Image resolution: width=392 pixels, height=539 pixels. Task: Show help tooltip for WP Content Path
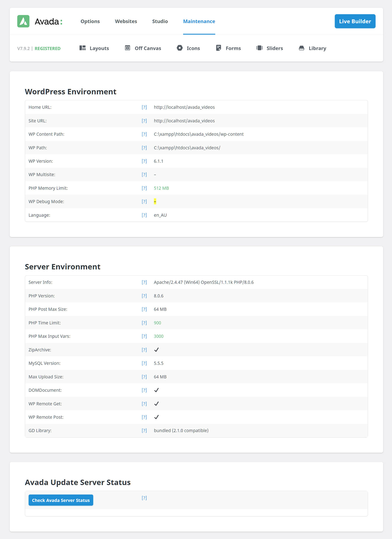144,134
